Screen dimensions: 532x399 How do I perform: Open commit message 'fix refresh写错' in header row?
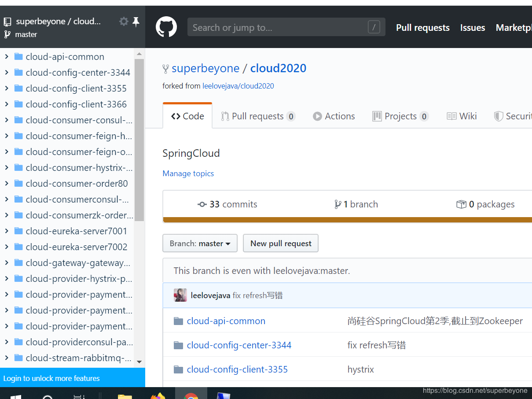pos(258,295)
